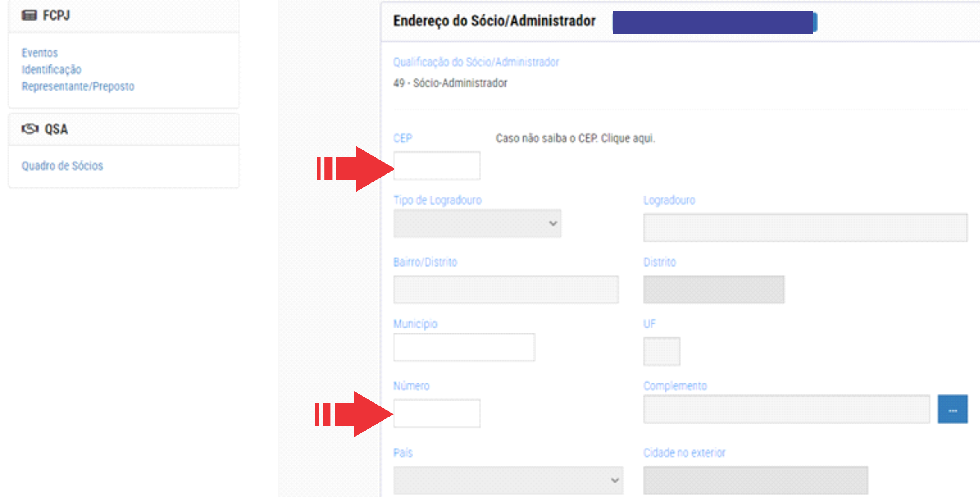Viewport: 980px width, 497px height.
Task: Expand the Tipo de Logradouro dropdown
Action: coord(477,223)
